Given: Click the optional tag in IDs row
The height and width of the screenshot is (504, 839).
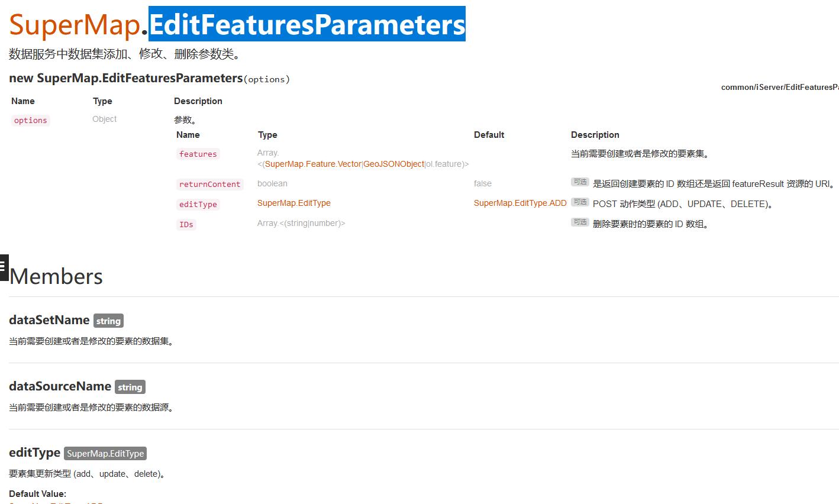Looking at the screenshot, I should coord(580,222).
